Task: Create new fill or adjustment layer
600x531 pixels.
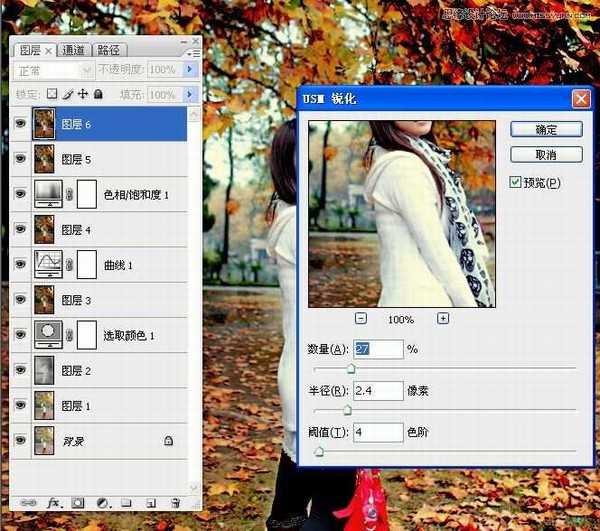Action: tap(103, 503)
